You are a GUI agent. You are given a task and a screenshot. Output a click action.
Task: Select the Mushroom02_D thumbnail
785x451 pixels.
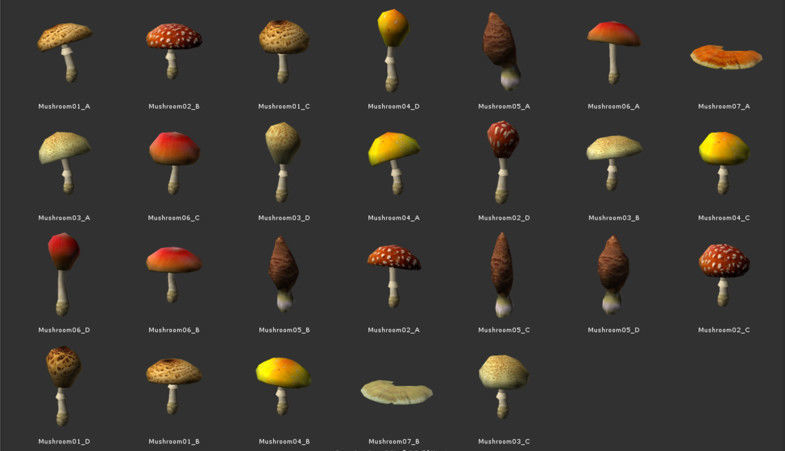[x=503, y=162]
